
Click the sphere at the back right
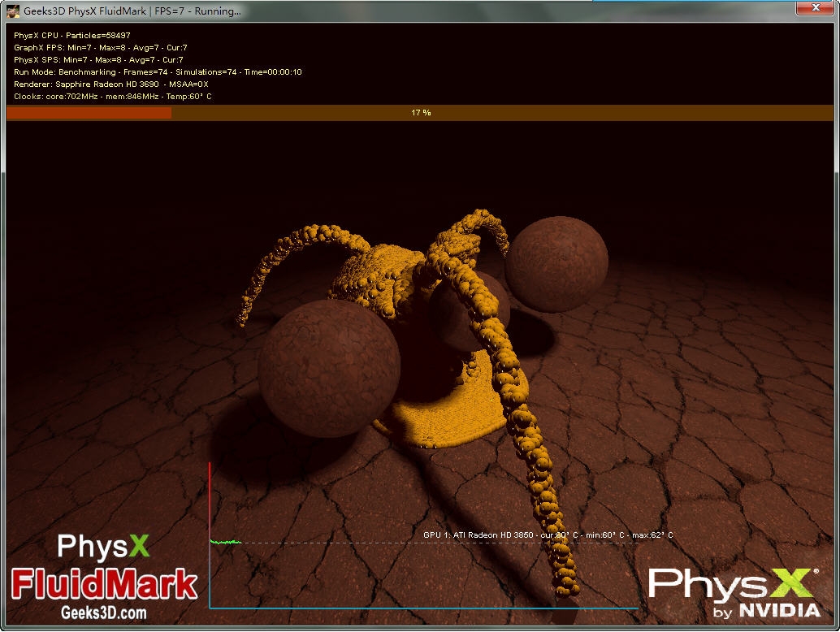coord(556,265)
